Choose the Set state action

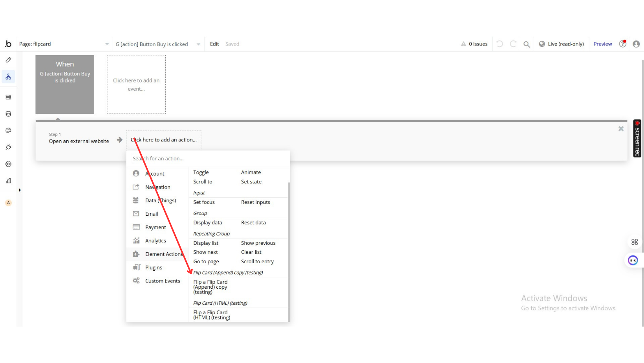[251, 182]
